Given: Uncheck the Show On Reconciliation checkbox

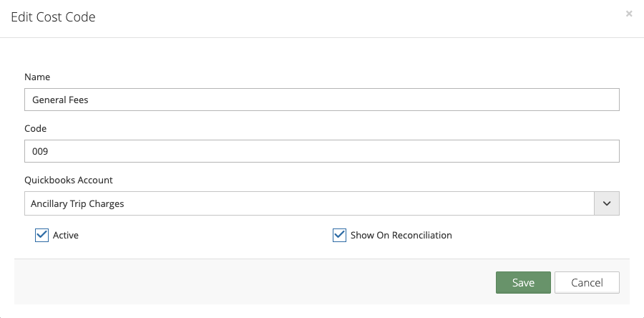Looking at the screenshot, I should 339,235.
